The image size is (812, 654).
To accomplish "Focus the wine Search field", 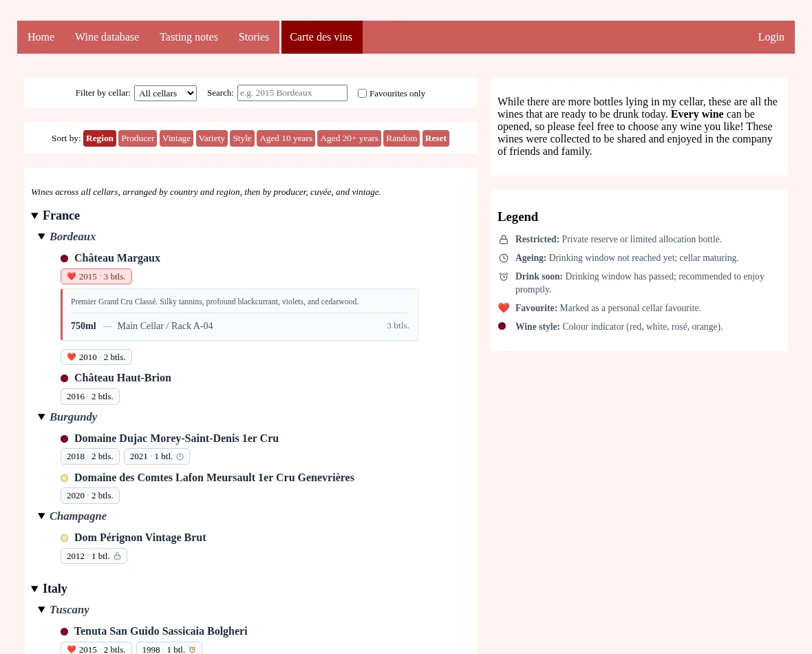I will point(292,93).
